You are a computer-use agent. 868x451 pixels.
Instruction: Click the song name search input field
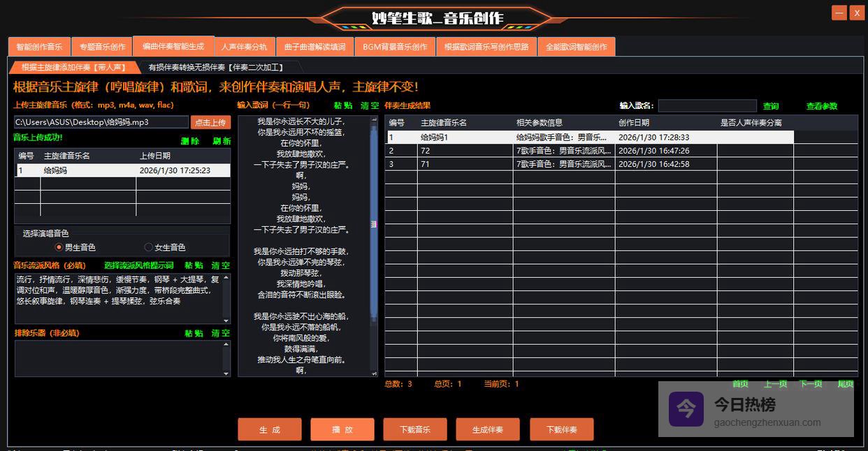point(707,106)
